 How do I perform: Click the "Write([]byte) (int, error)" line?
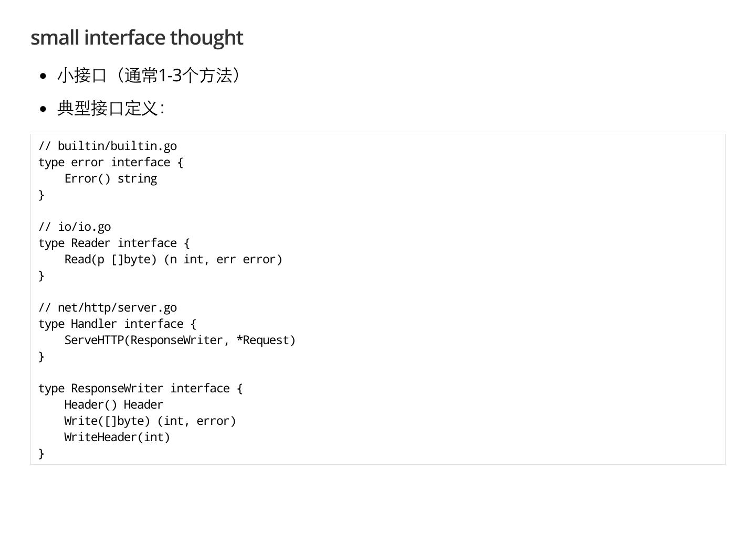click(x=150, y=421)
